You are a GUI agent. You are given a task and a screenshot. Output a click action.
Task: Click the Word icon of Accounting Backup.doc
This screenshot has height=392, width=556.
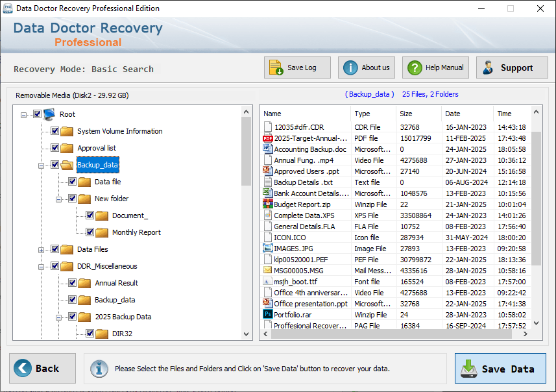point(268,149)
